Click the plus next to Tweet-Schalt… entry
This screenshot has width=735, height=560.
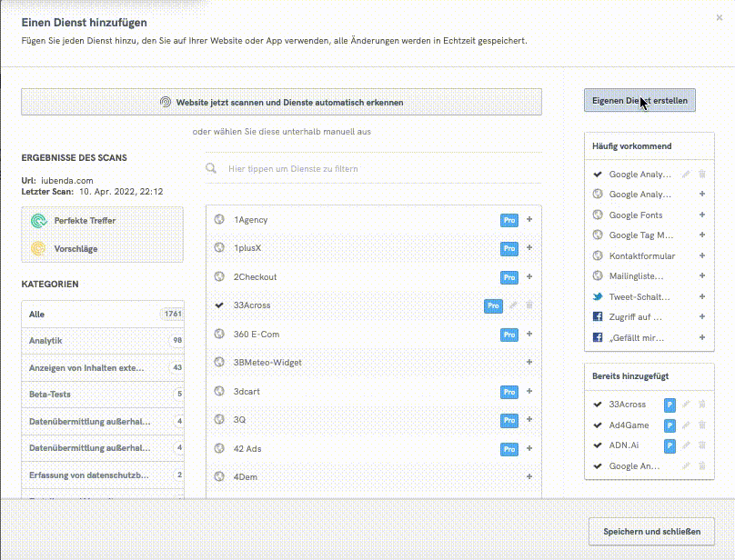tap(702, 296)
